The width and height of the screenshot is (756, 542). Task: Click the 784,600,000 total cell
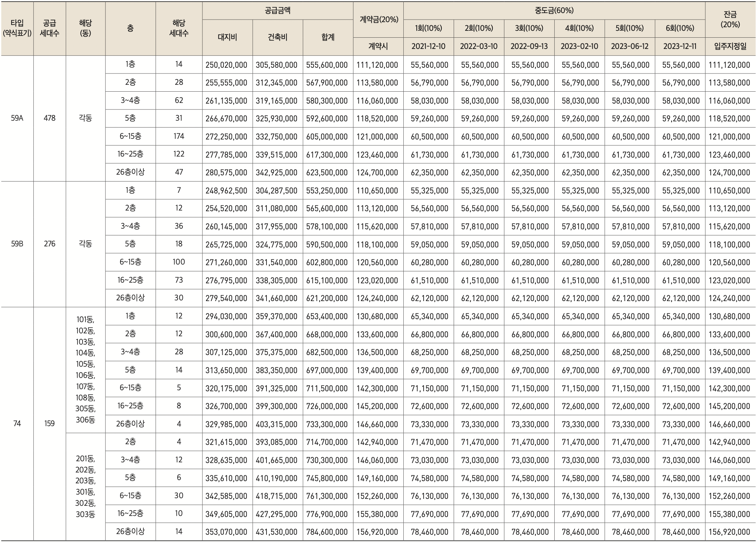pos(327,532)
